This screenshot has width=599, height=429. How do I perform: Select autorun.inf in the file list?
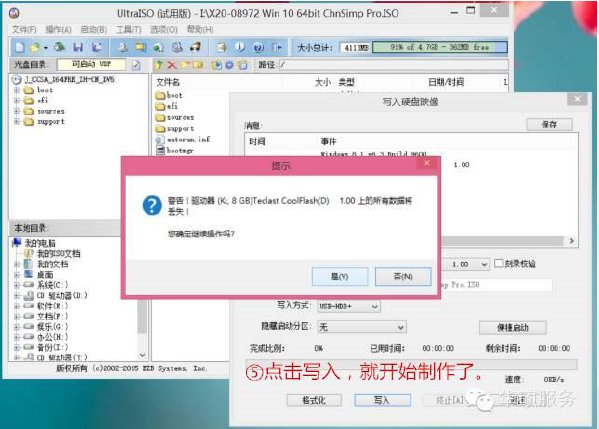point(189,139)
